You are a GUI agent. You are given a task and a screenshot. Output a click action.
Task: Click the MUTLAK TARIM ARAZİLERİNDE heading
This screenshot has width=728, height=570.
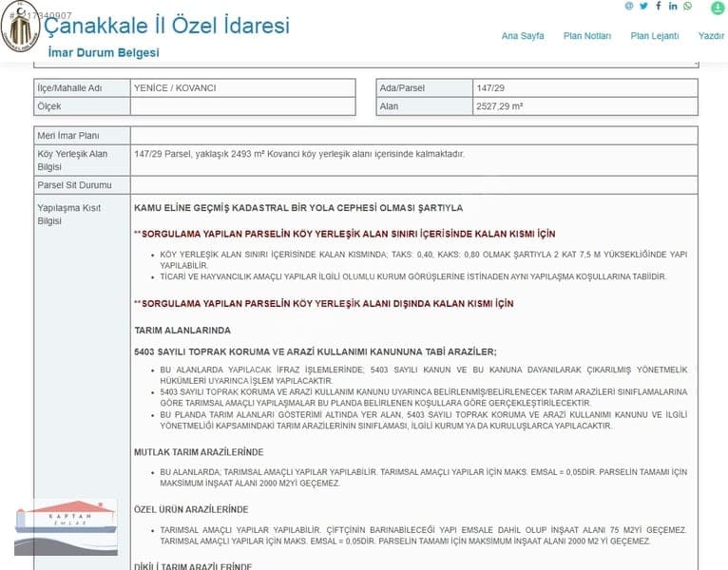(x=199, y=452)
